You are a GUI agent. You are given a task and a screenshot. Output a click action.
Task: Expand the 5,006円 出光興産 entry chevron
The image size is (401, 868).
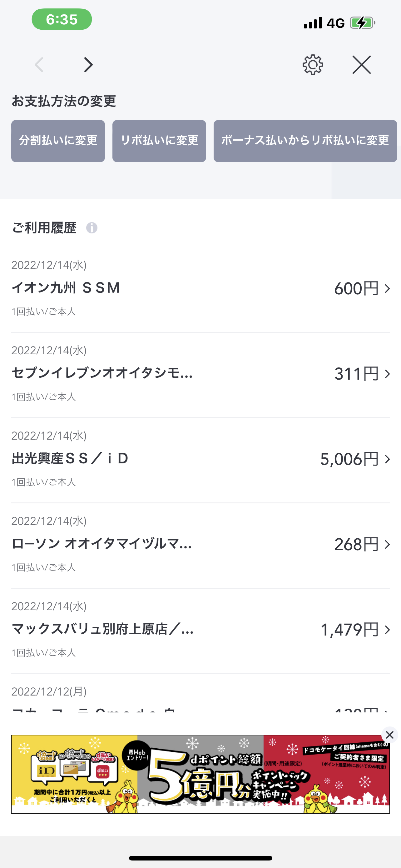[x=388, y=459]
